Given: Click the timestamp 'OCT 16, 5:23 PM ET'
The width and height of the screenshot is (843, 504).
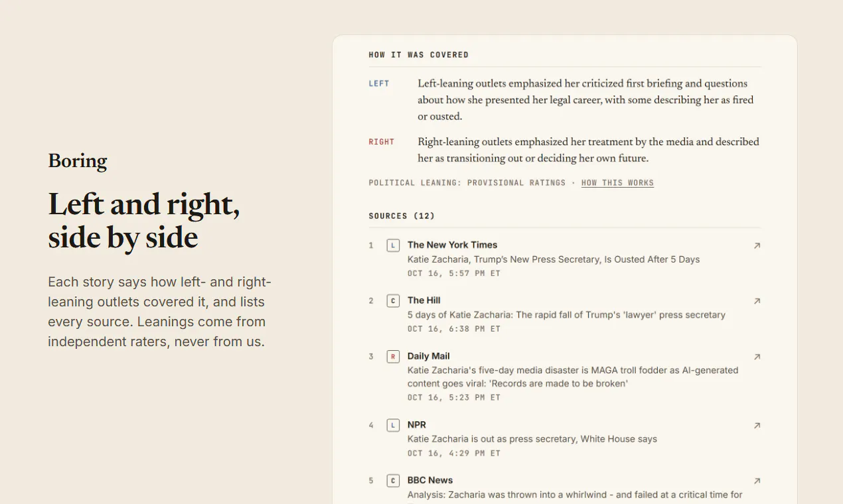Looking at the screenshot, I should point(454,398).
